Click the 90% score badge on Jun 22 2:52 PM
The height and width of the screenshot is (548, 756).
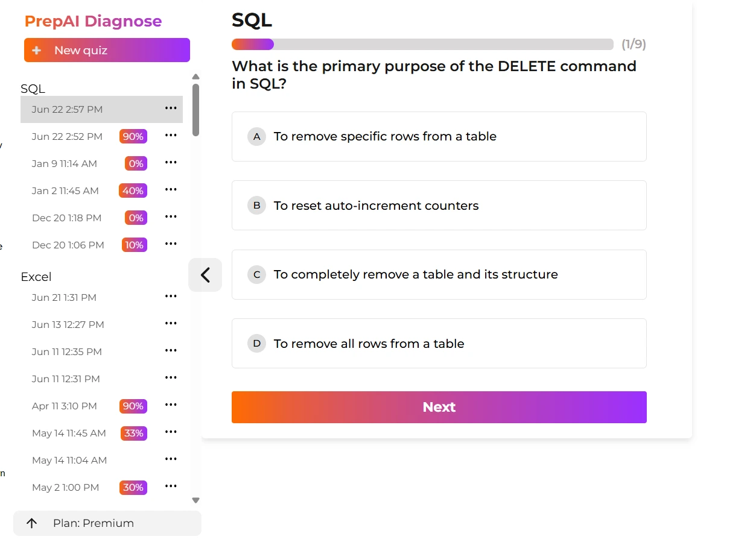pos(133,136)
